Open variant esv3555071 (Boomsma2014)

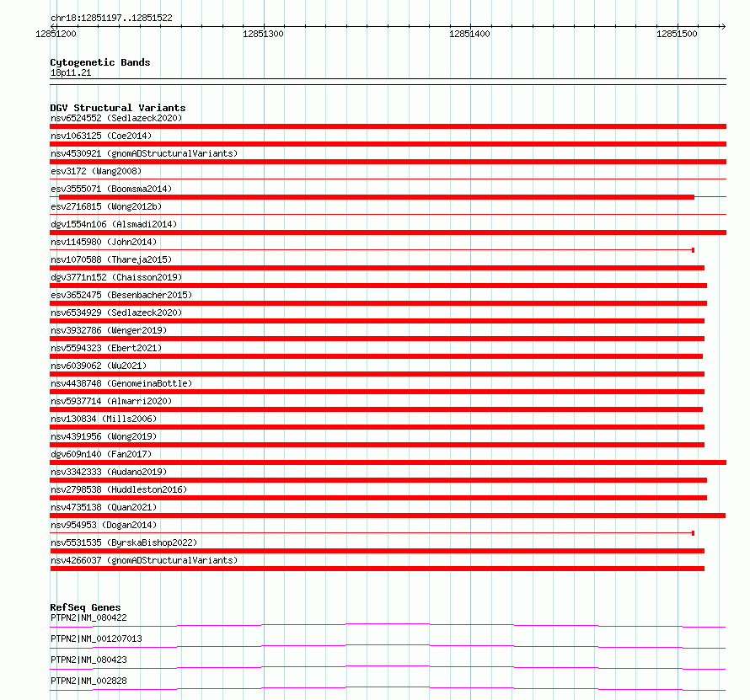[111, 189]
